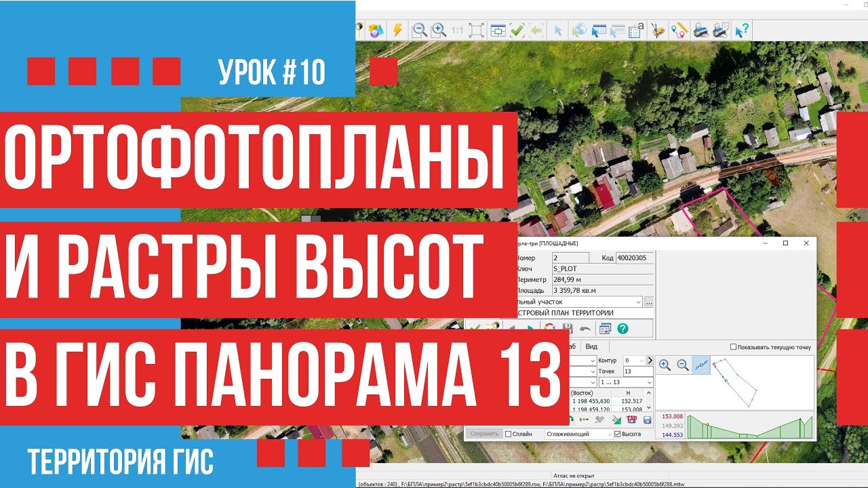The width and height of the screenshot is (868, 488).
Task: Select table cell 1 198 455,630
Action: (591, 401)
